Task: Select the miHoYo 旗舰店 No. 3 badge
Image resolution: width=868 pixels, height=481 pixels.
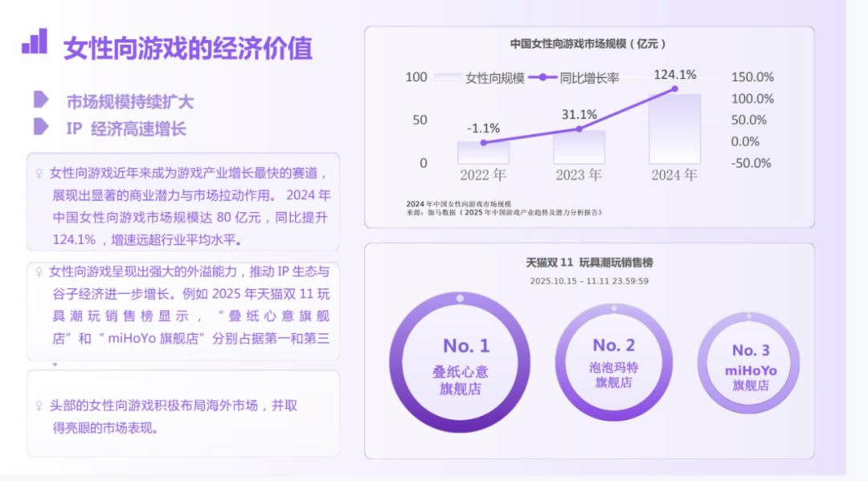Action: 748,363
